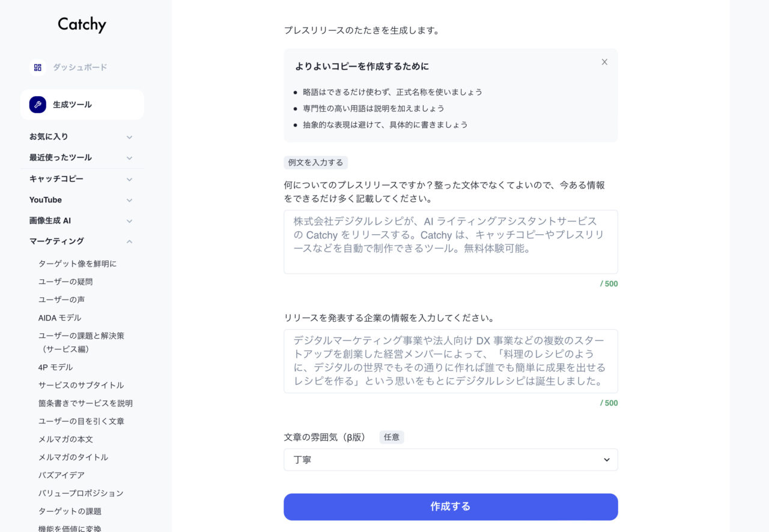Open バズアイデア tool

(61, 475)
